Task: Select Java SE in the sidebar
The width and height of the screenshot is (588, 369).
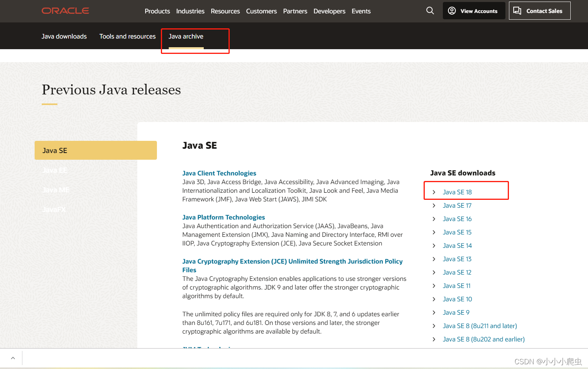Action: pos(96,150)
